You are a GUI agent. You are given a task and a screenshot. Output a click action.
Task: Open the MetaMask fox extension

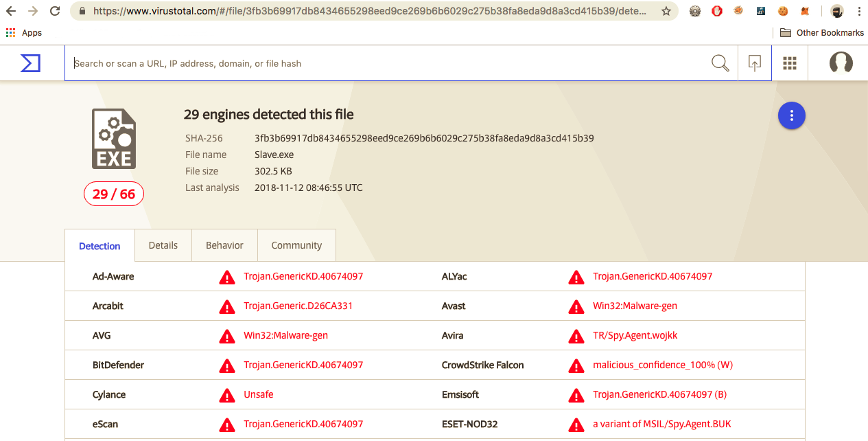point(805,11)
